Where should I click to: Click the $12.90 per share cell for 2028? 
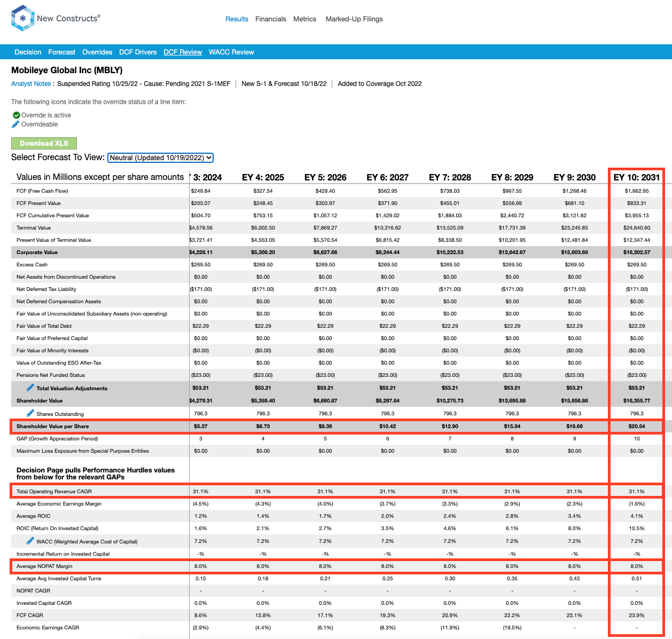(x=450, y=427)
